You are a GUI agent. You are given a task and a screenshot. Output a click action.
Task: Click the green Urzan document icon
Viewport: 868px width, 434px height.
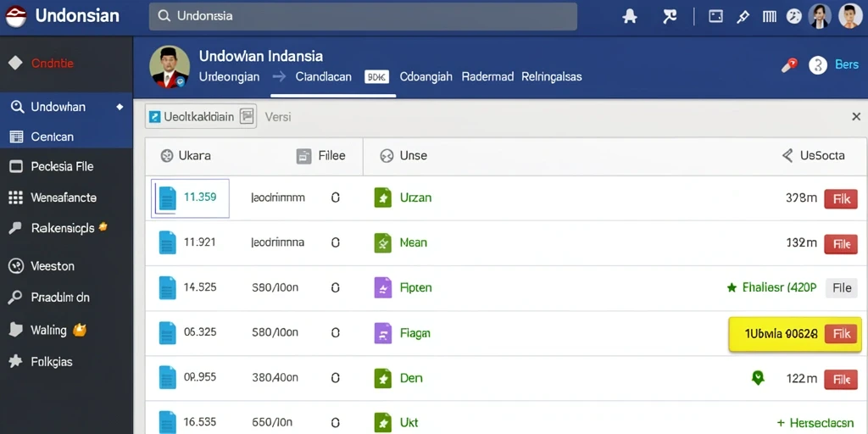pos(382,198)
